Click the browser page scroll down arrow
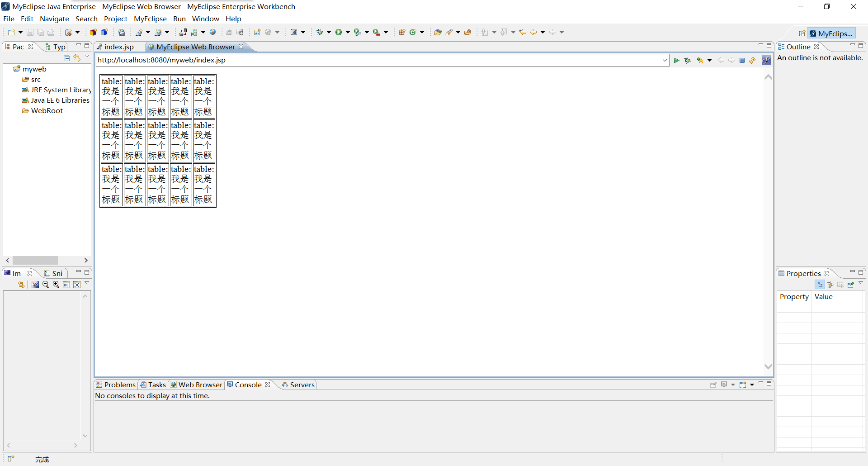 pyautogui.click(x=768, y=366)
